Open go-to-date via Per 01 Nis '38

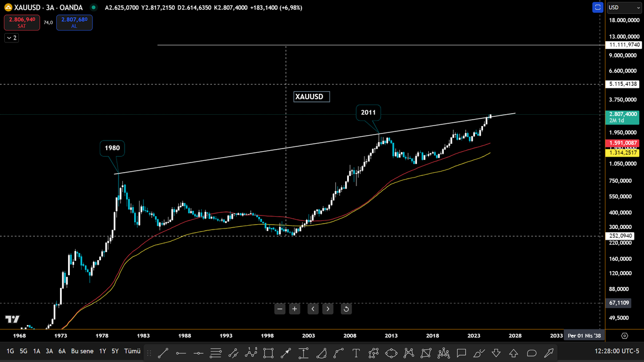[585, 335]
